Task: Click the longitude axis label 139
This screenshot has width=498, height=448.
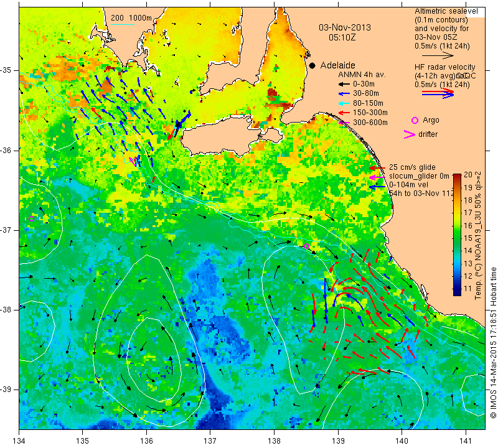Action: point(338,441)
